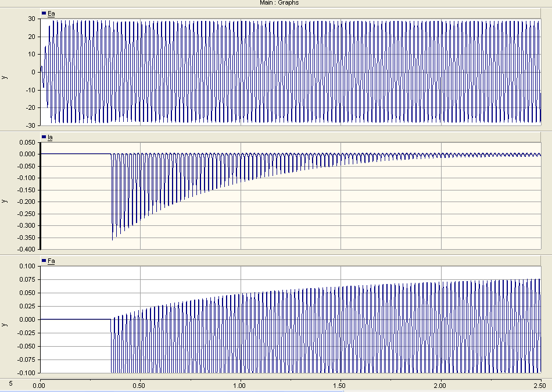Click the -10 tick on the Ea axis
This screenshot has width=552, height=392.
[31, 90]
